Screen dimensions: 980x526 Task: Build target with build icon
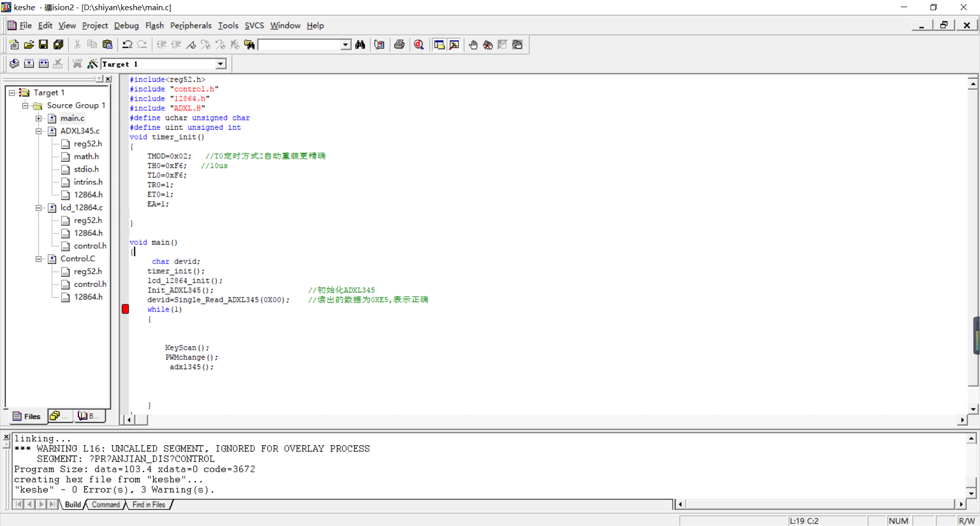(29, 64)
